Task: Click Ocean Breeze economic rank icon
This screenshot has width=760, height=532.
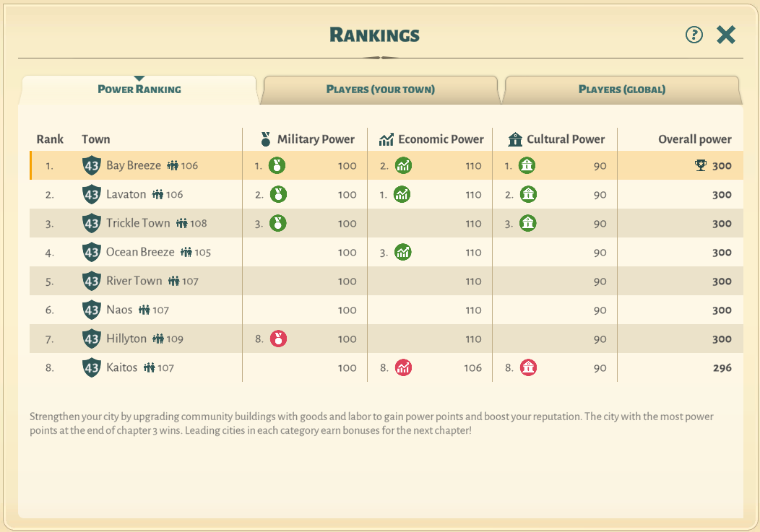Action: (x=403, y=252)
